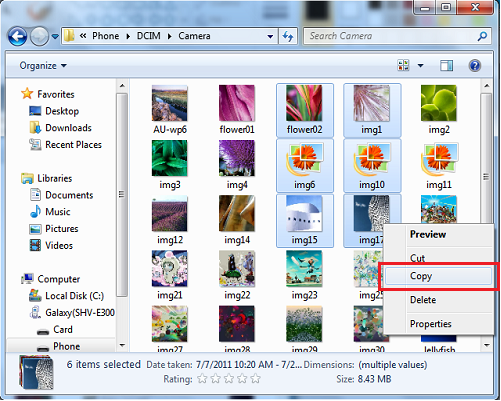Open the Videos library
This screenshot has height=401, width=501.
point(51,245)
